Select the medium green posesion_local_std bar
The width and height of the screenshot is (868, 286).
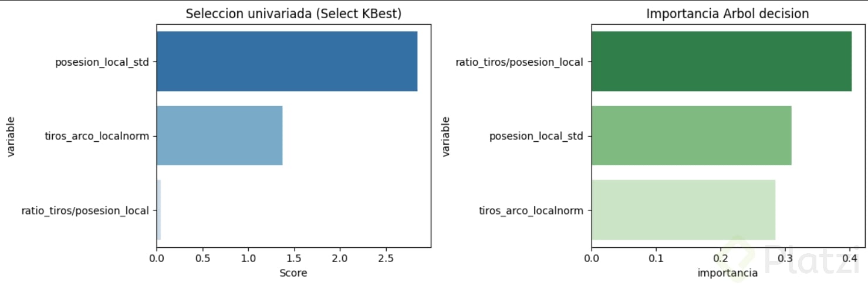click(691, 136)
